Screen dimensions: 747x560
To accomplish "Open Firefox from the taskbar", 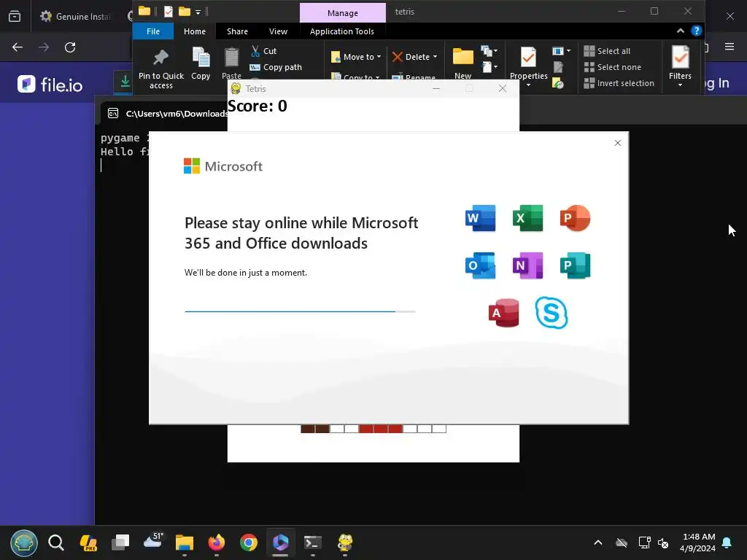I will [x=216, y=542].
